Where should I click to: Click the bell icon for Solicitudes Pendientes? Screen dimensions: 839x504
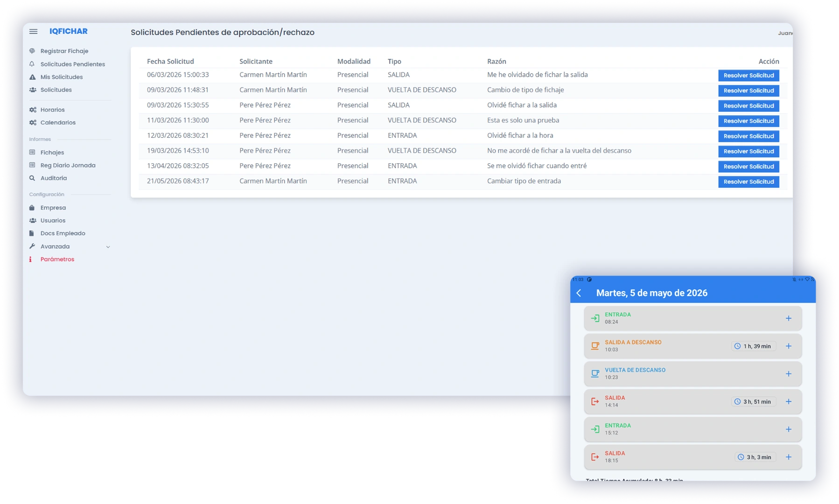click(32, 64)
